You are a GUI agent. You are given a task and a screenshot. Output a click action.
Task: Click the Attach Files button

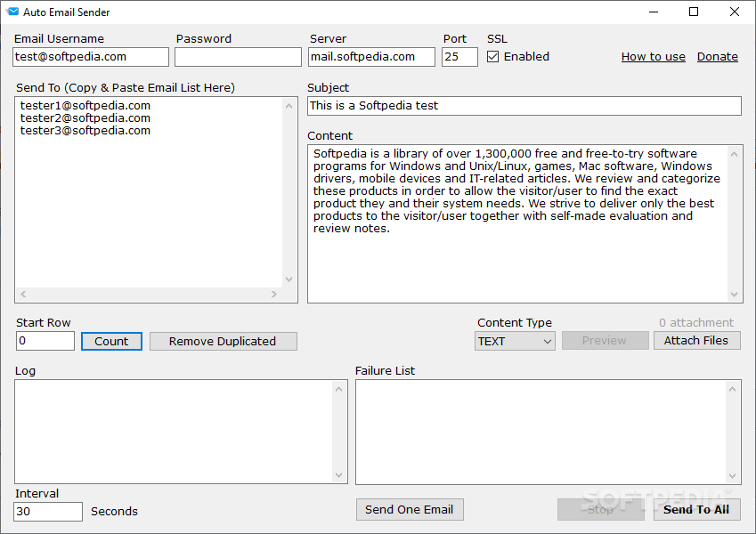pos(696,340)
